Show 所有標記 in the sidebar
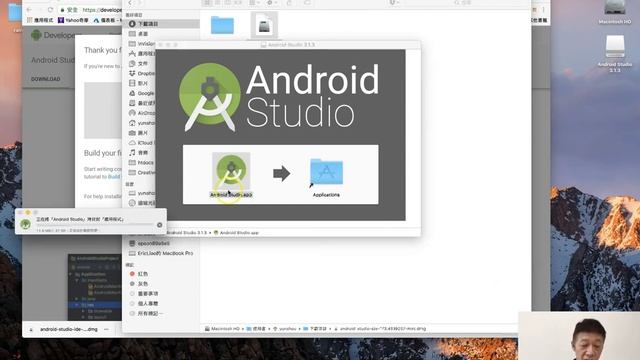 [x=146, y=313]
